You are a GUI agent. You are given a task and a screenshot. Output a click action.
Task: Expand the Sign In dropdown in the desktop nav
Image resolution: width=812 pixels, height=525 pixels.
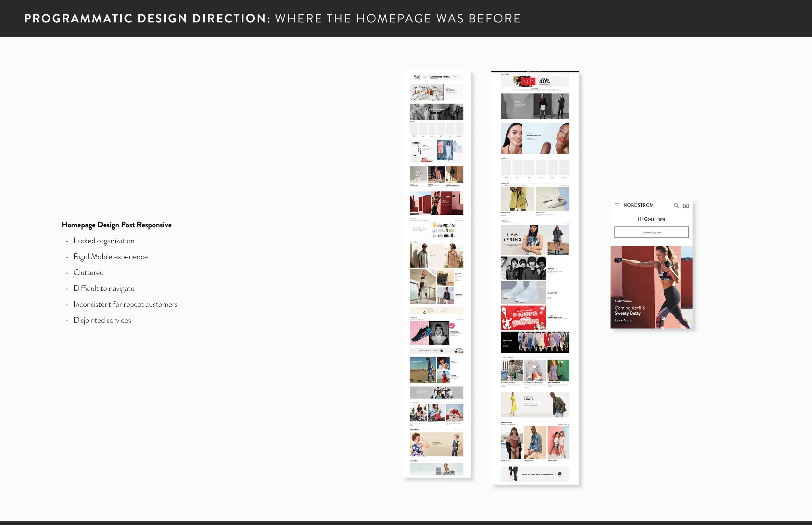pos(565,74)
